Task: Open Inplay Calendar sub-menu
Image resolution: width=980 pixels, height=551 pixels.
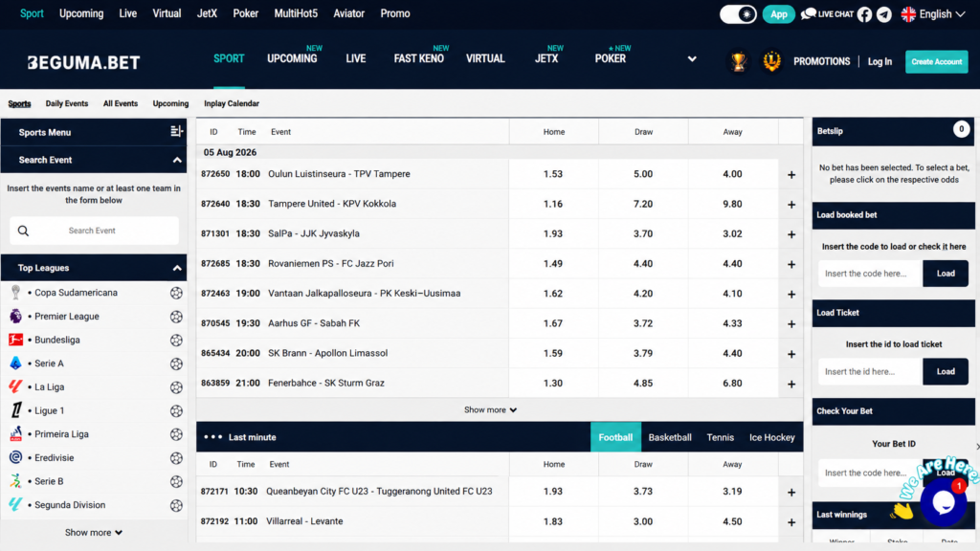Action: 232,103
